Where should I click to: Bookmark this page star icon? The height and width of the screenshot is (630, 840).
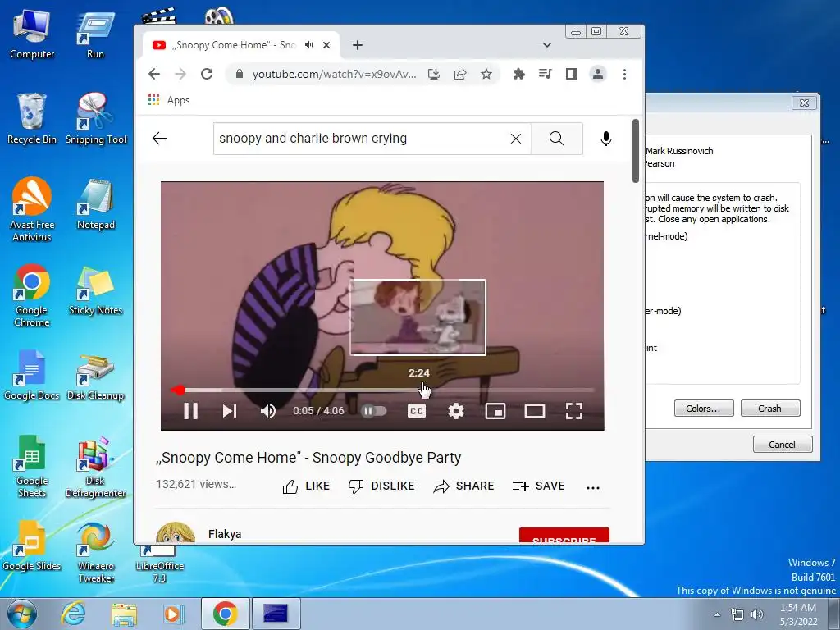[486, 74]
